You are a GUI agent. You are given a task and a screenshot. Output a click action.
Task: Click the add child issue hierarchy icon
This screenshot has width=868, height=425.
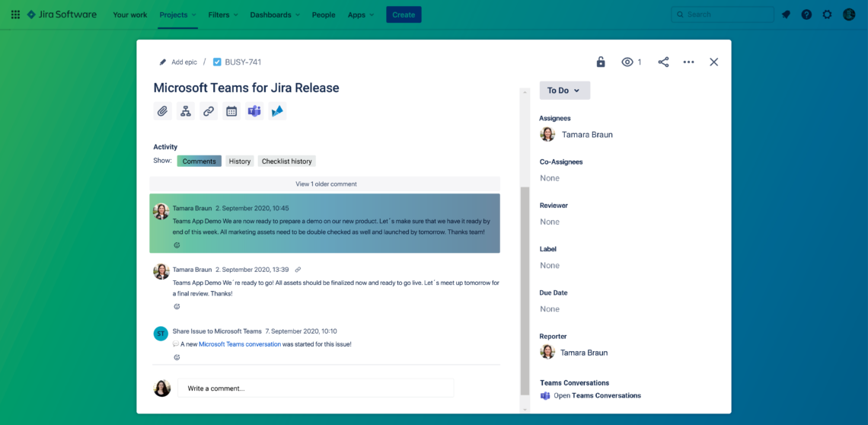click(x=186, y=111)
